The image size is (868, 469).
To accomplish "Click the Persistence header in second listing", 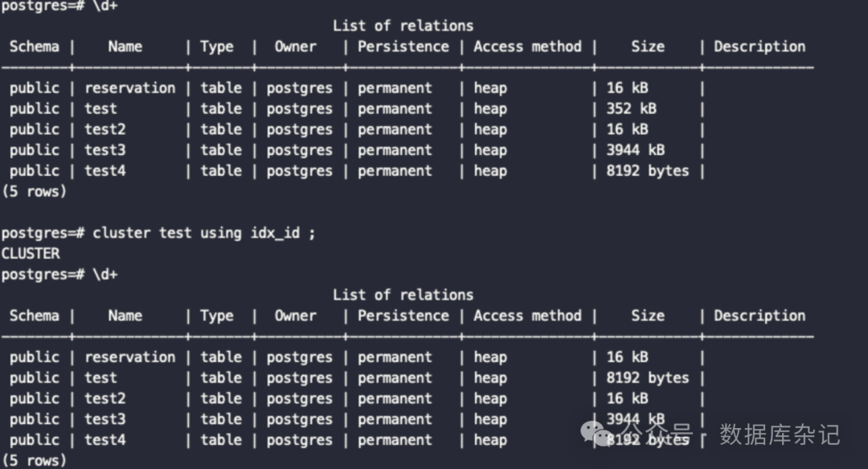I will (x=403, y=316).
